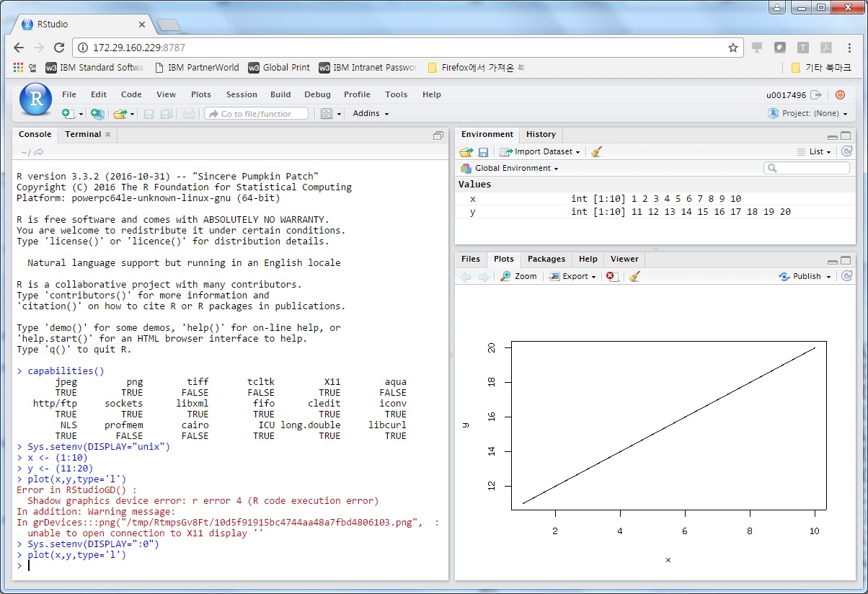Minimize the Plots pane

tap(833, 261)
